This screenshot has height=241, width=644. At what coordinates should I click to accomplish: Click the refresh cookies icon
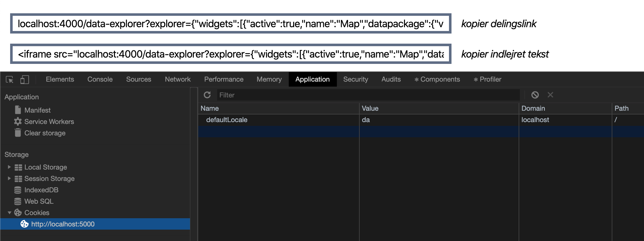click(x=207, y=95)
